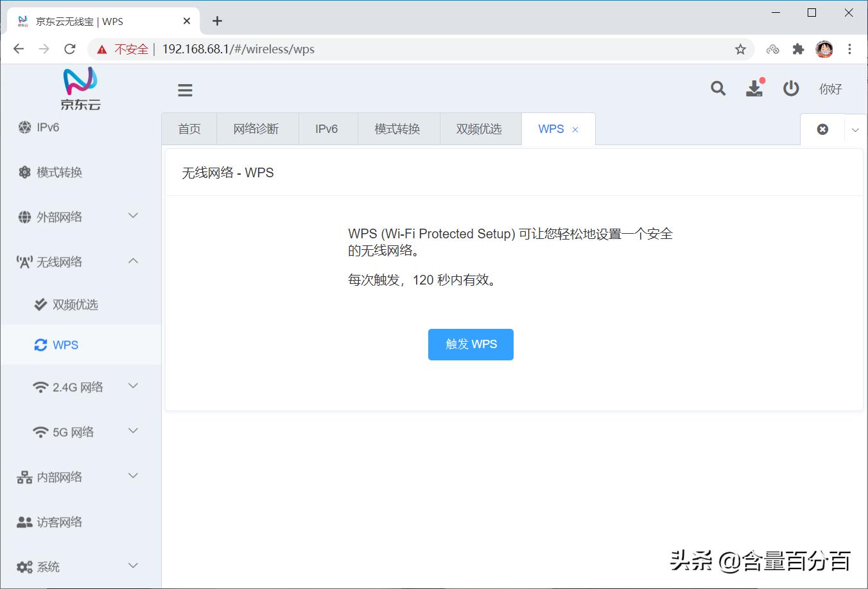Click the power/logout icon
Viewport: 868px width, 589px height.
(791, 89)
